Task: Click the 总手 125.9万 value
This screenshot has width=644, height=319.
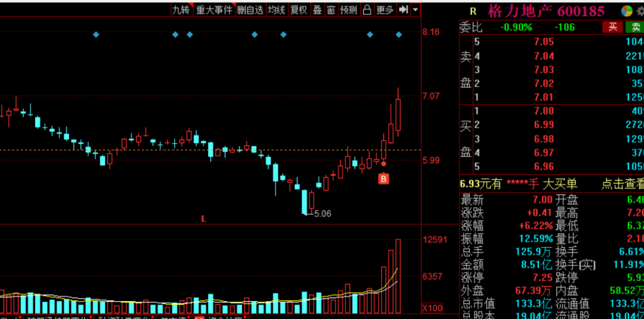Action: (x=532, y=251)
